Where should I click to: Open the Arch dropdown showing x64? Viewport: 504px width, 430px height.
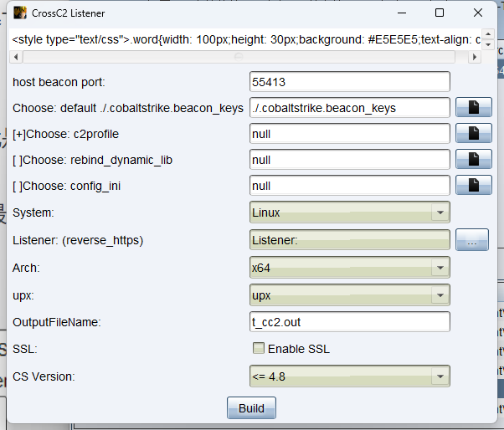(350, 268)
